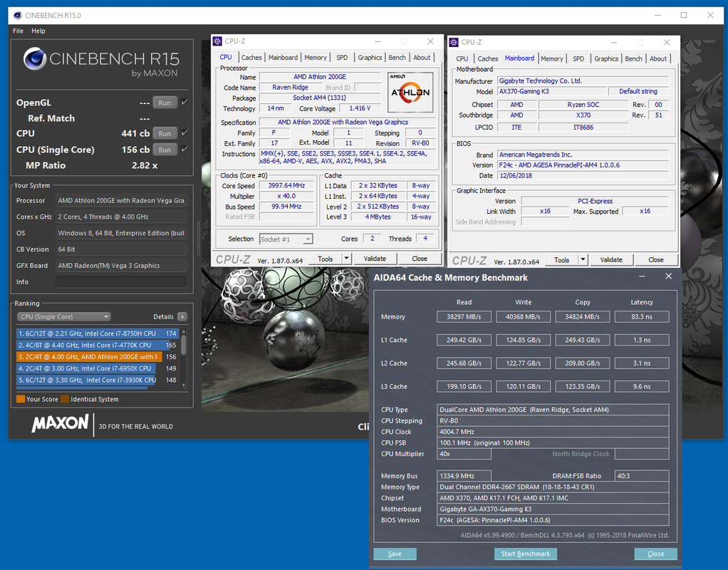Select highlighted AMD Athlon 200GE ranking row
The height and width of the screenshot is (570, 728).
[97, 357]
